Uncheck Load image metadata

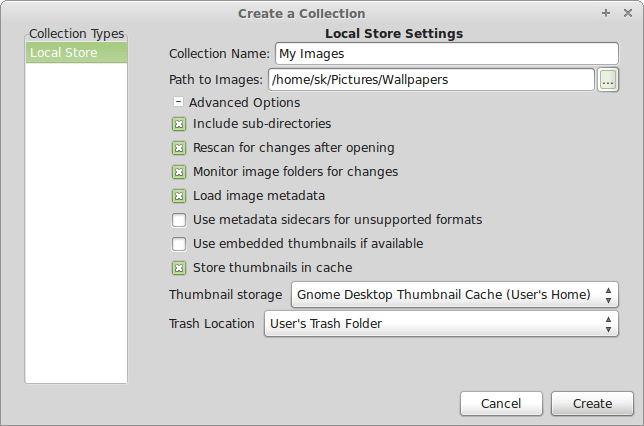click(x=179, y=196)
